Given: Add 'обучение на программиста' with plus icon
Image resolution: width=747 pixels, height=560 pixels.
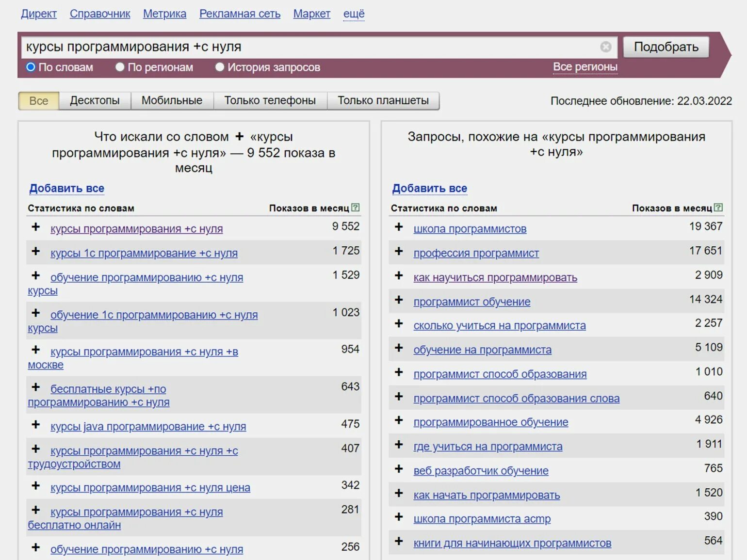Looking at the screenshot, I should [x=399, y=348].
